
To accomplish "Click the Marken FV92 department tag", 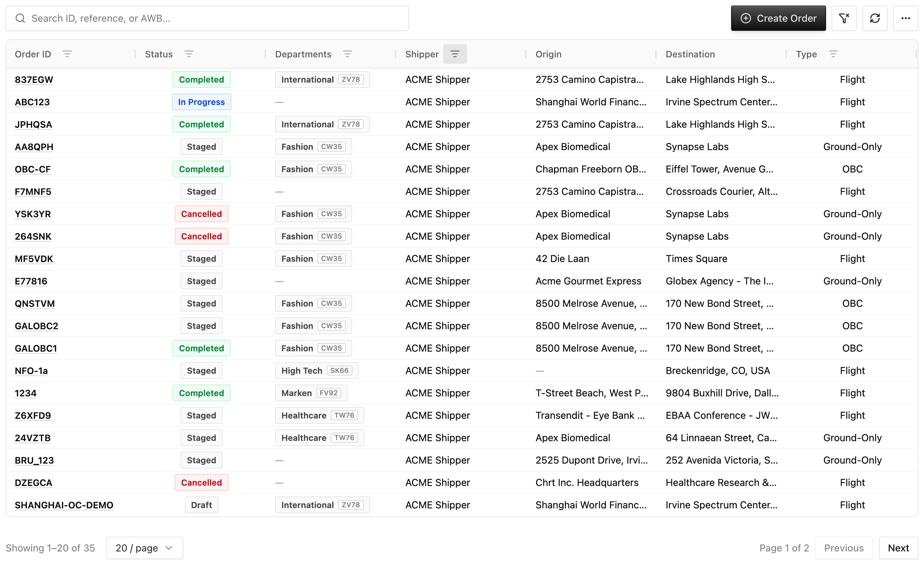I will coord(311,393).
